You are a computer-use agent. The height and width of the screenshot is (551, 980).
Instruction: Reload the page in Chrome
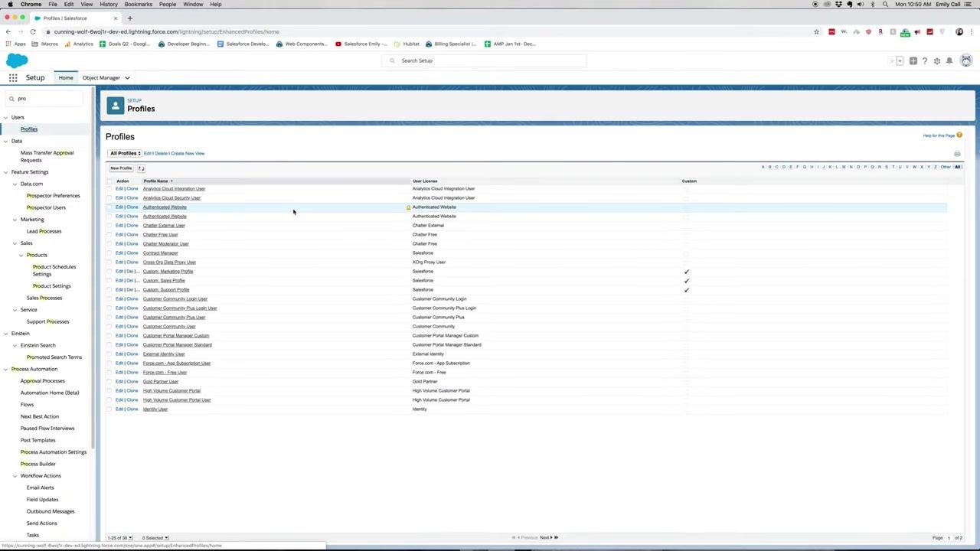(x=33, y=31)
